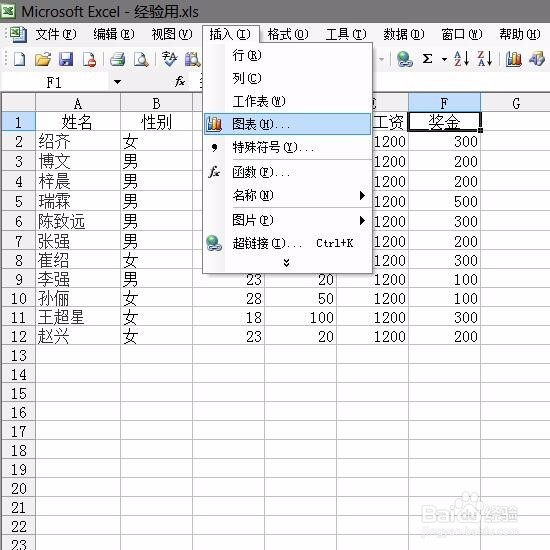Select cell with name 孙俪
Screen dimensions: 550x550
click(x=78, y=299)
